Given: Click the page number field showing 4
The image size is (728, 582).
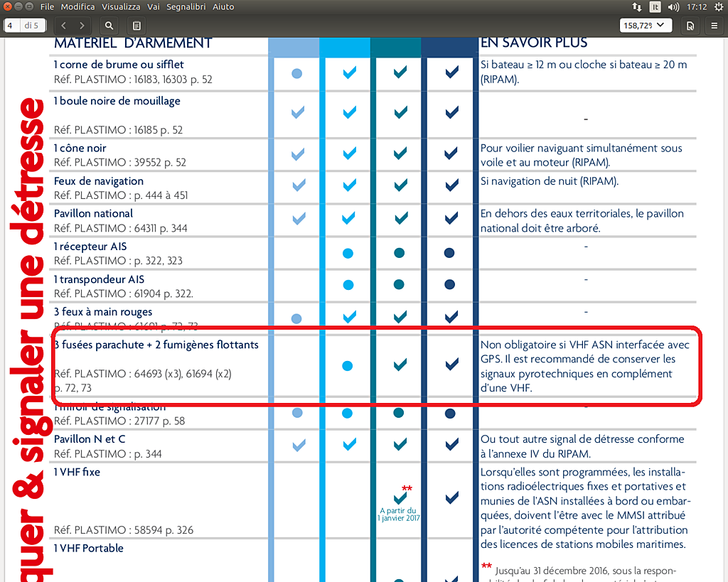Looking at the screenshot, I should coord(11,26).
